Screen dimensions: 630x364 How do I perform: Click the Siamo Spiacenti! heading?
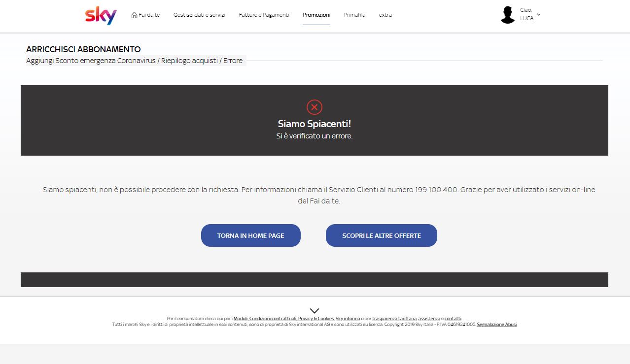[315, 124]
